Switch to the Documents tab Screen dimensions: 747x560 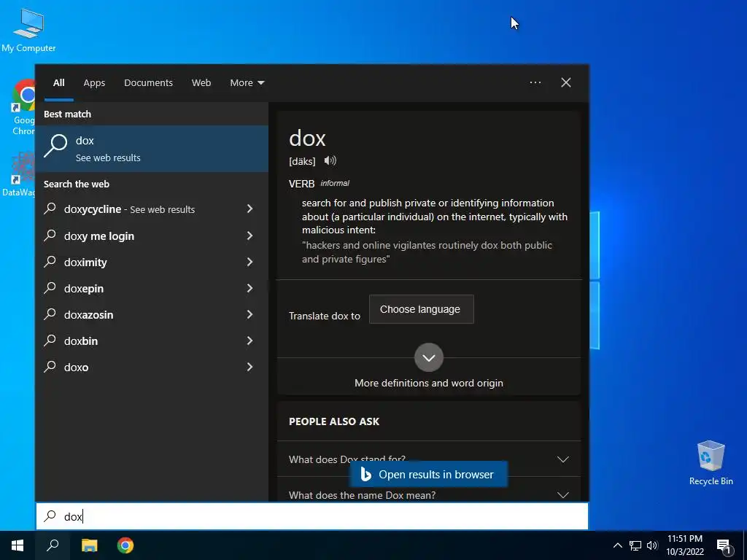148,83
